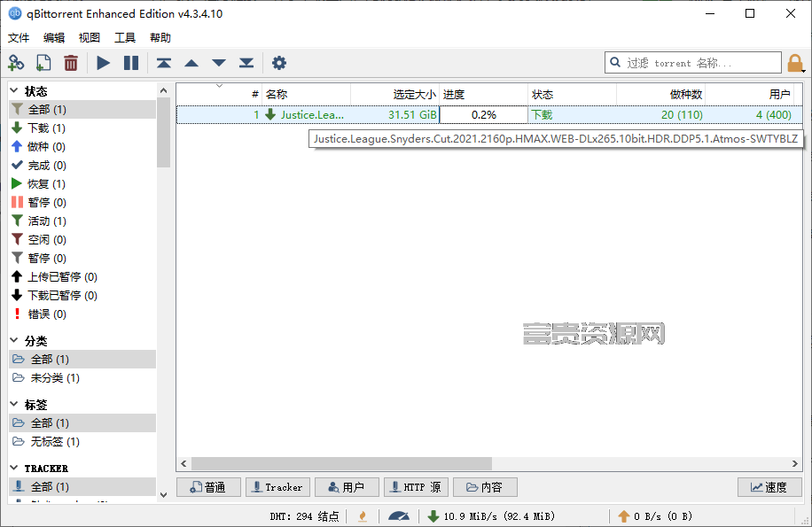This screenshot has height=527, width=812.
Task: Click the download speed status 10.9 MiB/s
Action: click(491, 516)
